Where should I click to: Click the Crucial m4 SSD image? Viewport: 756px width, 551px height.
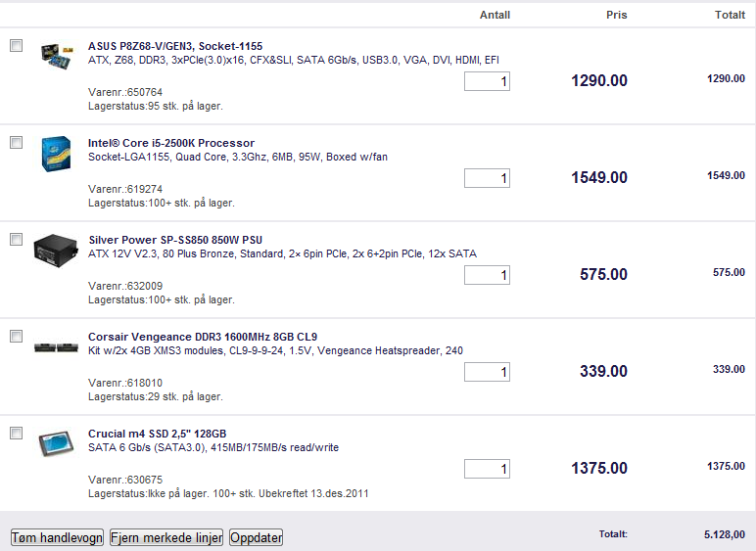click(57, 443)
